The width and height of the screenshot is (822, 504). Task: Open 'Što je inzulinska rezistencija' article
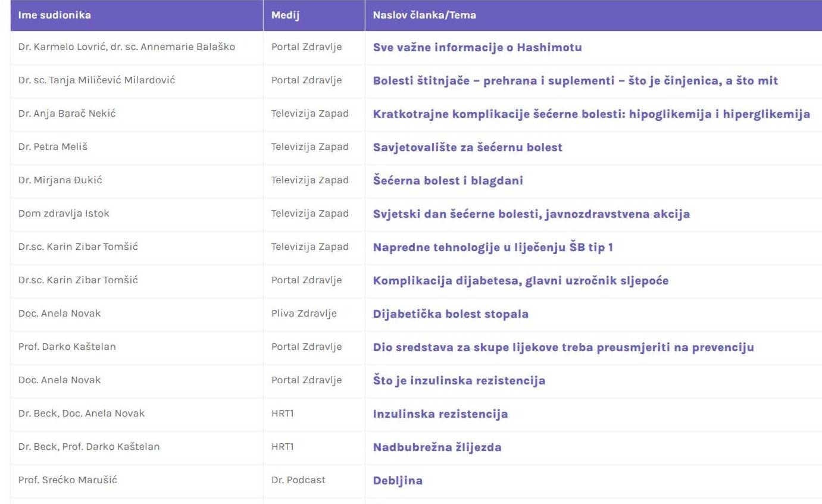click(459, 381)
